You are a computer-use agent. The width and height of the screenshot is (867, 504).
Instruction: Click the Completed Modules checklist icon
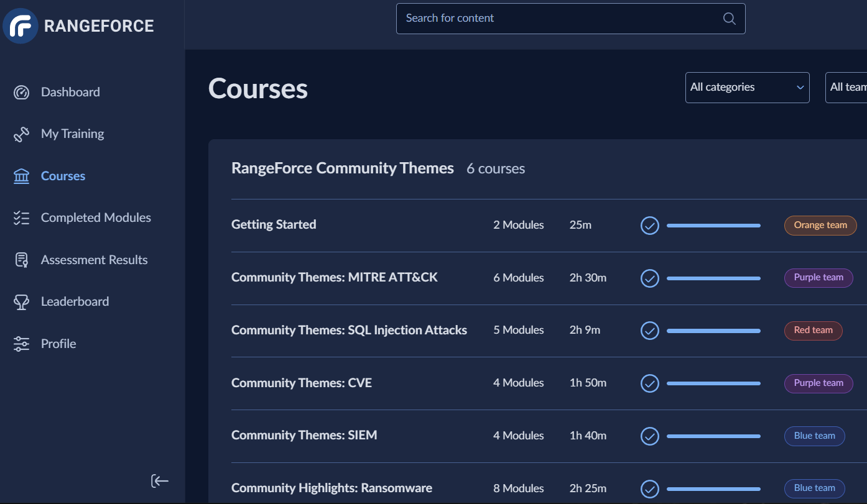coord(21,218)
